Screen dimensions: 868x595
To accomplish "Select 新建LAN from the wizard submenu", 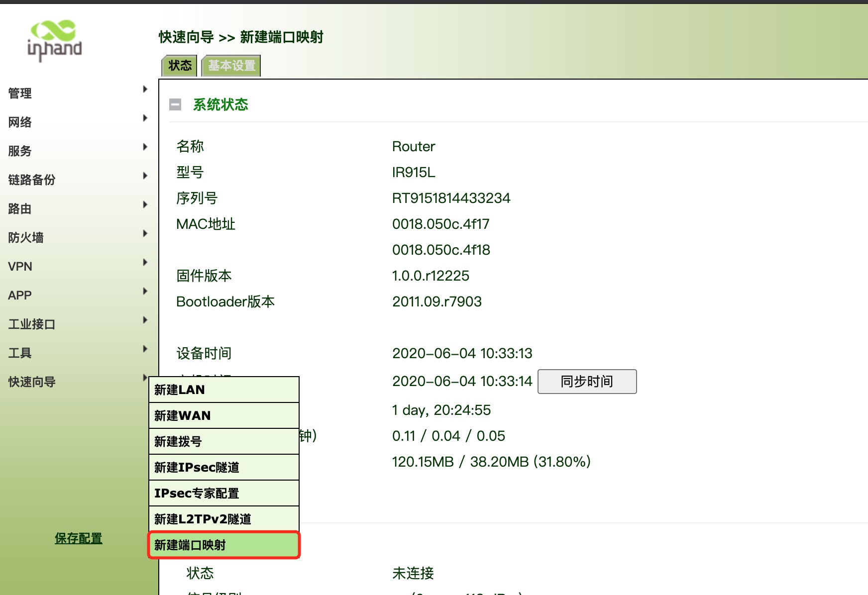I will tap(223, 390).
